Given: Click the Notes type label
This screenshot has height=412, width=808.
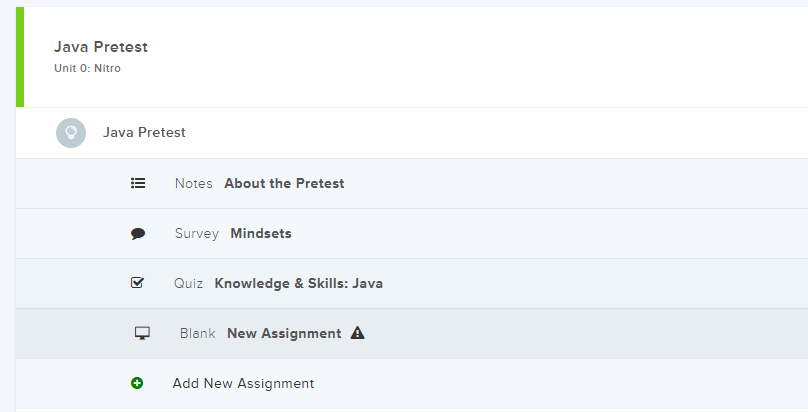Looking at the screenshot, I should coord(193,183).
